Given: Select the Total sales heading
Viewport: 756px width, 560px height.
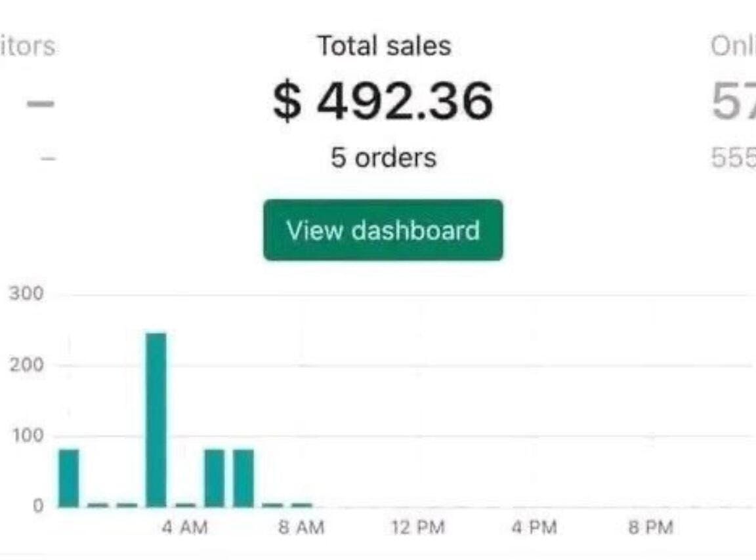Looking at the screenshot, I should [x=385, y=47].
